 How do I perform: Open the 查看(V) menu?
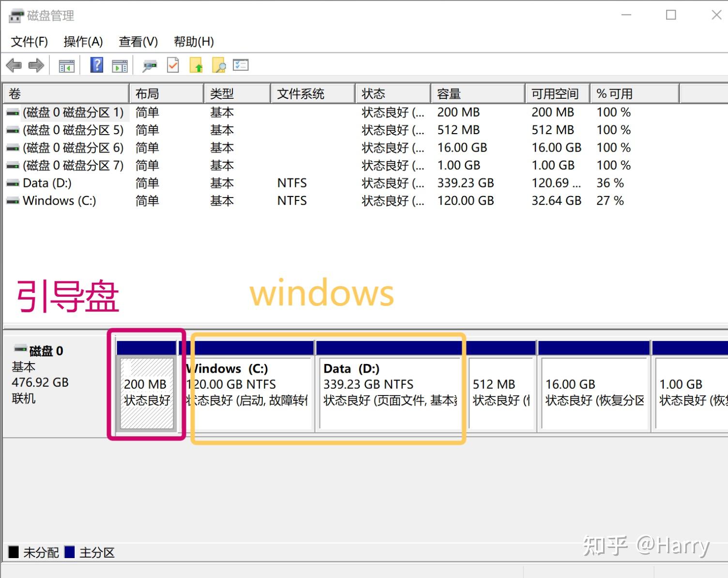click(138, 42)
